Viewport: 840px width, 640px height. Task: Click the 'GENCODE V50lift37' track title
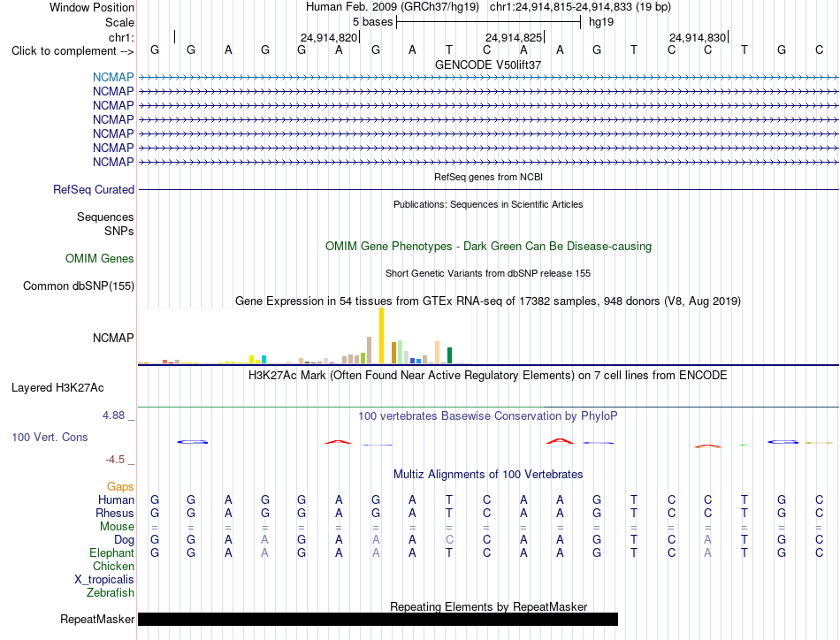pos(488,65)
